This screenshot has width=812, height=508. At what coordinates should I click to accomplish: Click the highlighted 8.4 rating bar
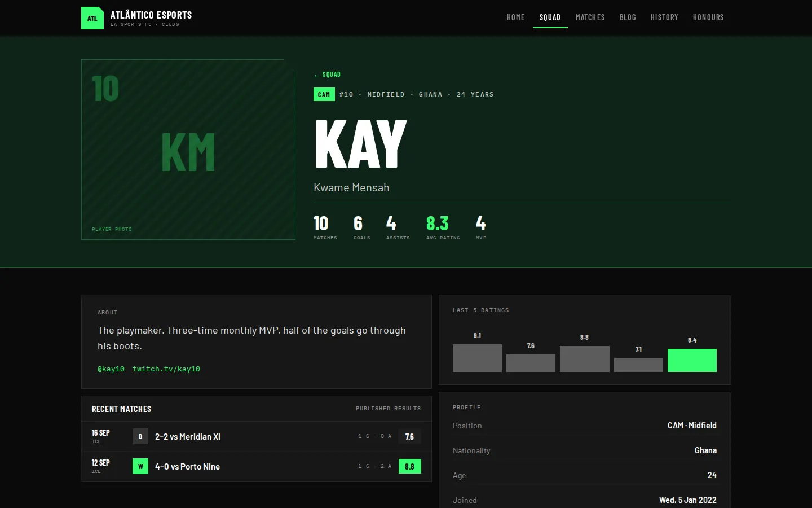692,360
